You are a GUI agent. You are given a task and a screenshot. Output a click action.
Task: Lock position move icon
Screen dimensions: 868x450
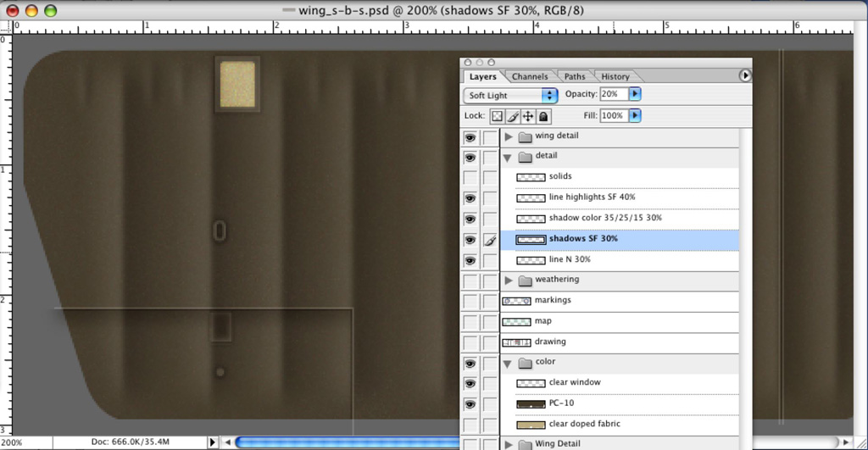tap(528, 116)
